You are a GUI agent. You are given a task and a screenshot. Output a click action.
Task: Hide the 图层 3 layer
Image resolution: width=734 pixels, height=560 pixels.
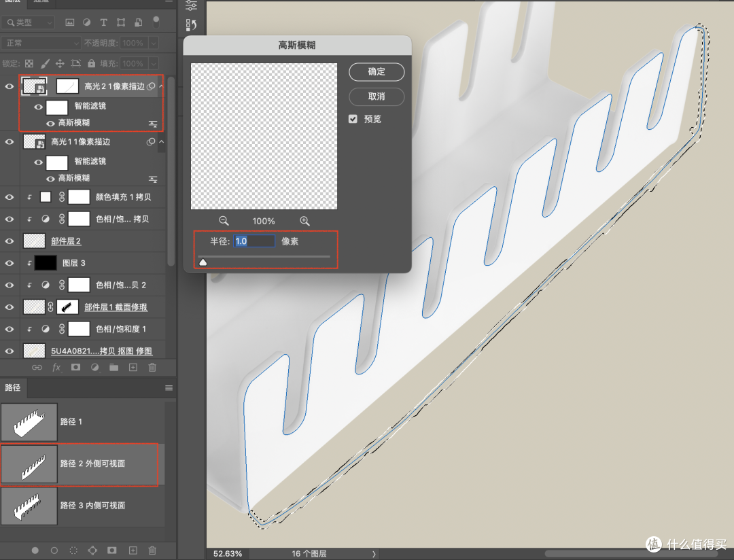[10, 263]
